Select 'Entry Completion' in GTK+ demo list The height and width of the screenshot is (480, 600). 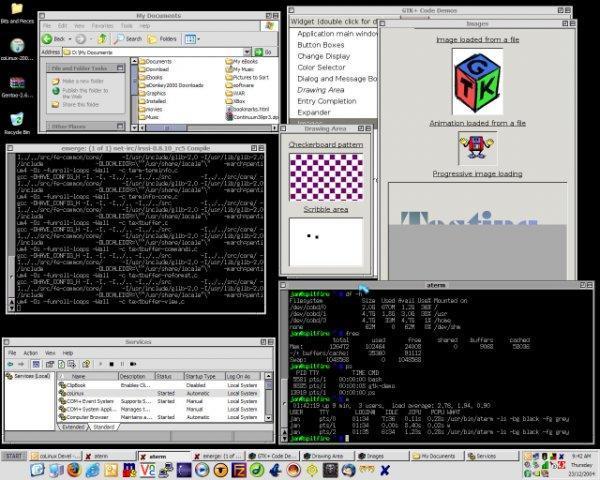[327, 101]
